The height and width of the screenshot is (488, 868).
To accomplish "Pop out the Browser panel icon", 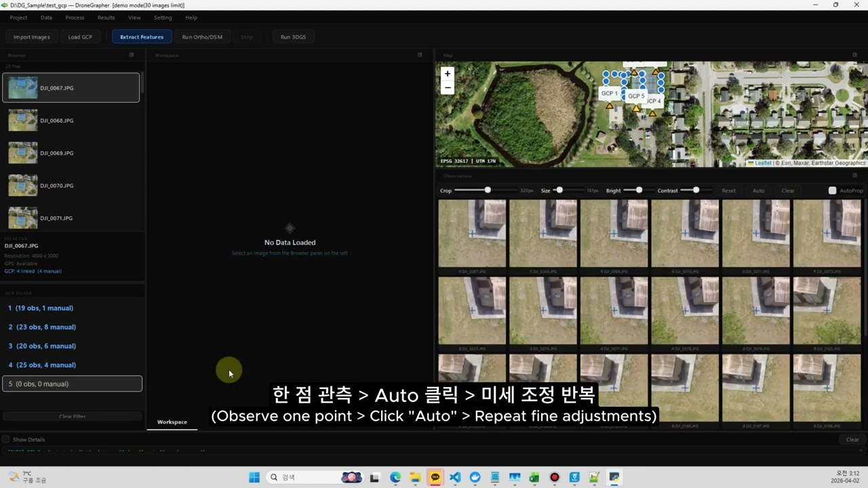I will click(132, 55).
